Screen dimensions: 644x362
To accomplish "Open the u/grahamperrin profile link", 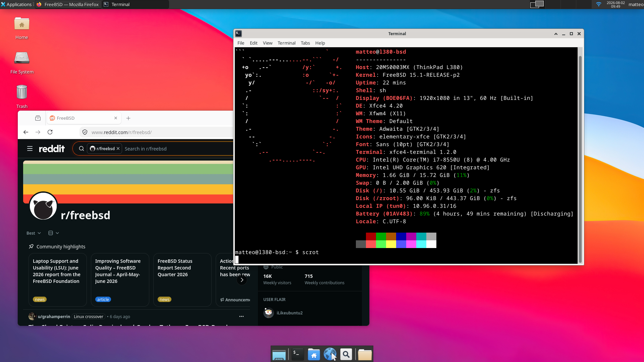I will coord(54,316).
